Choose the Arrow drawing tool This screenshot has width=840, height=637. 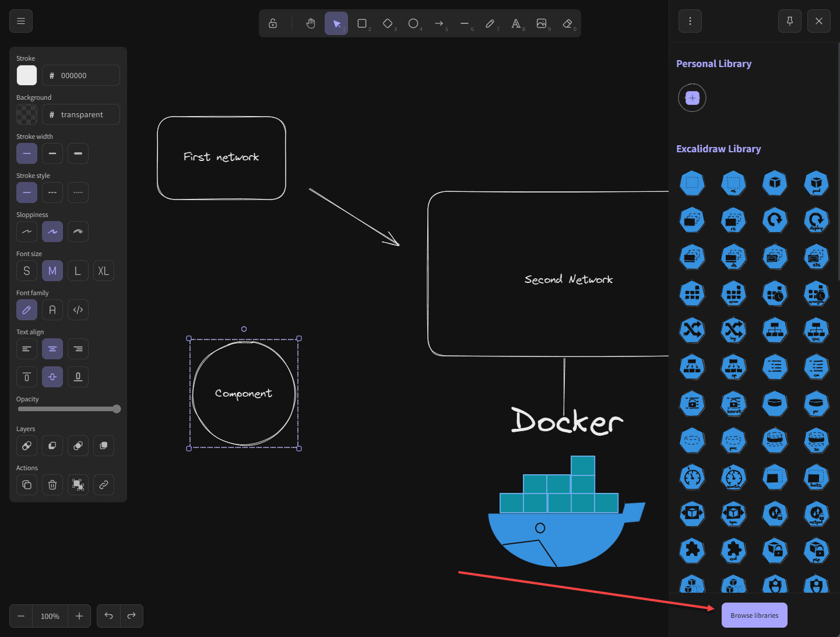click(439, 23)
